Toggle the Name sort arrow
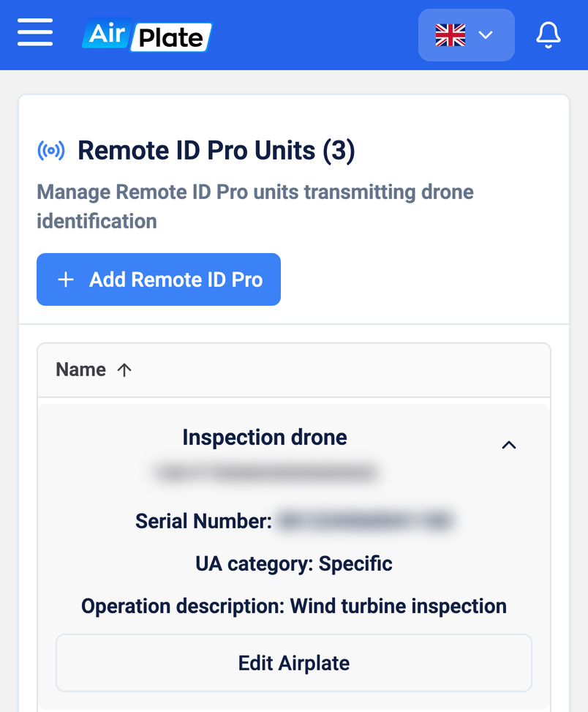This screenshot has width=588, height=712. pos(124,370)
